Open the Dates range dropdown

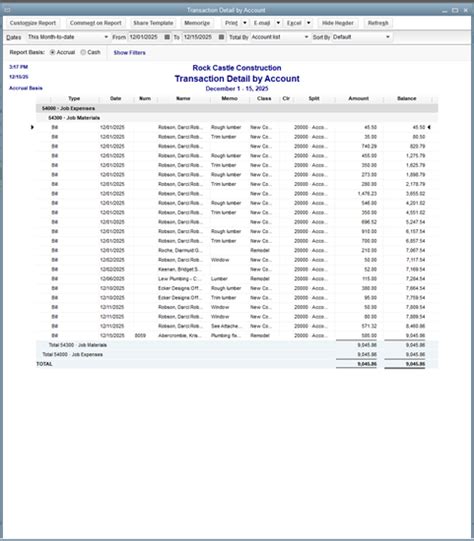tap(68, 37)
